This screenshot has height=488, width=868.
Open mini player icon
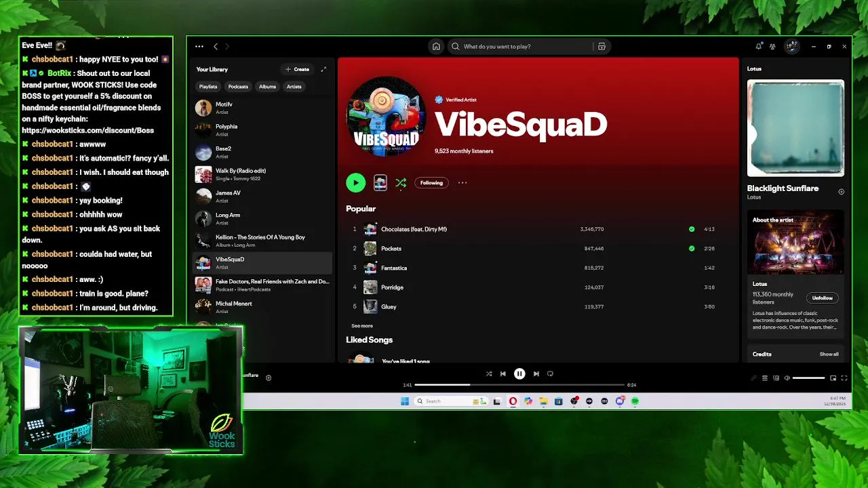tap(833, 378)
